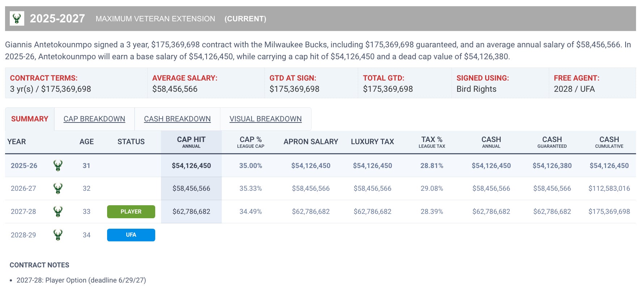Click the Bucks logo in the 2027-28 row
The image size is (644, 297).
(x=58, y=211)
